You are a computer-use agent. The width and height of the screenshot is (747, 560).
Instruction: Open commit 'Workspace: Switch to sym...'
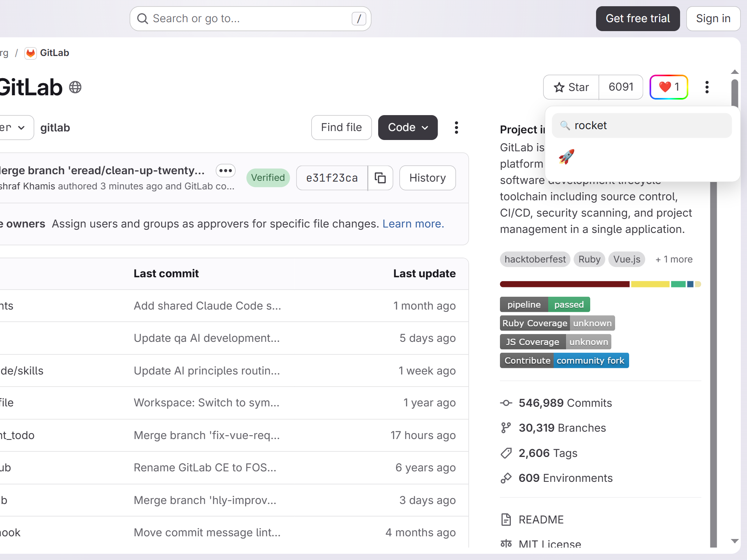pos(207,402)
